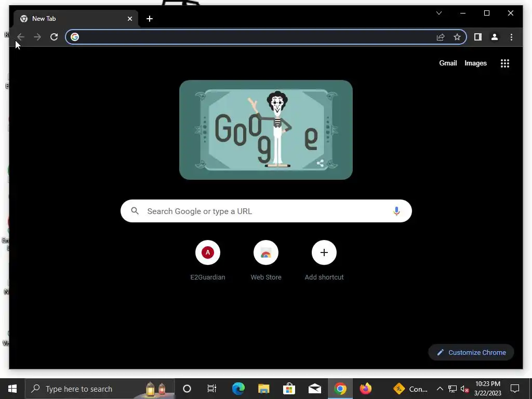The width and height of the screenshot is (532, 399).
Task: Launch Microsoft Edge from the taskbar
Action: (238, 389)
